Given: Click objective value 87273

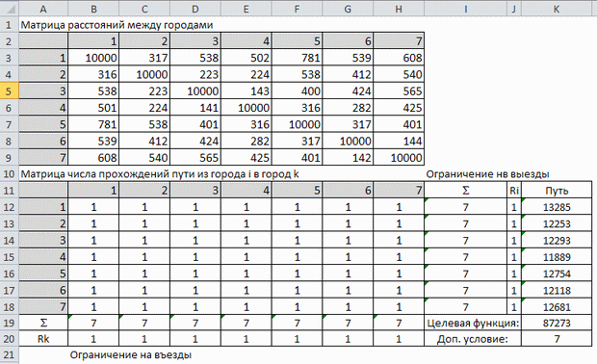Looking at the screenshot, I should 557,323.
